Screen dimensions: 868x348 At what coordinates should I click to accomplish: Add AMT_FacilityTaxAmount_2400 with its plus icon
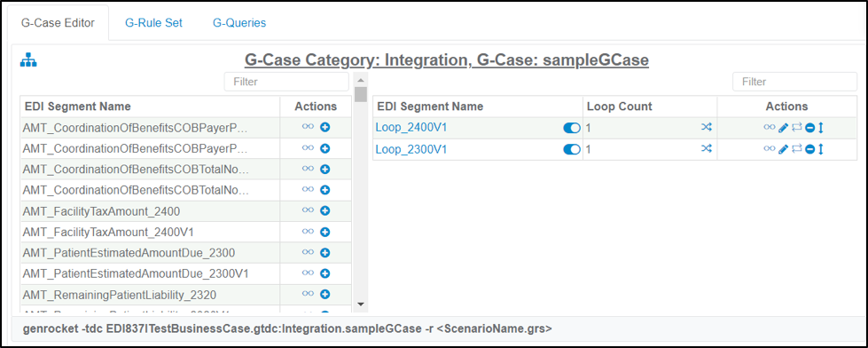pyautogui.click(x=325, y=210)
